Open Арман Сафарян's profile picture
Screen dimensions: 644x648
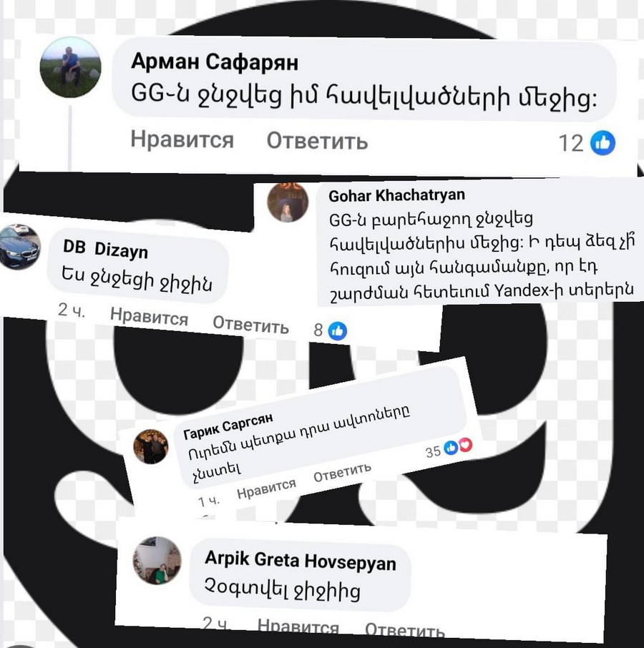click(70, 67)
